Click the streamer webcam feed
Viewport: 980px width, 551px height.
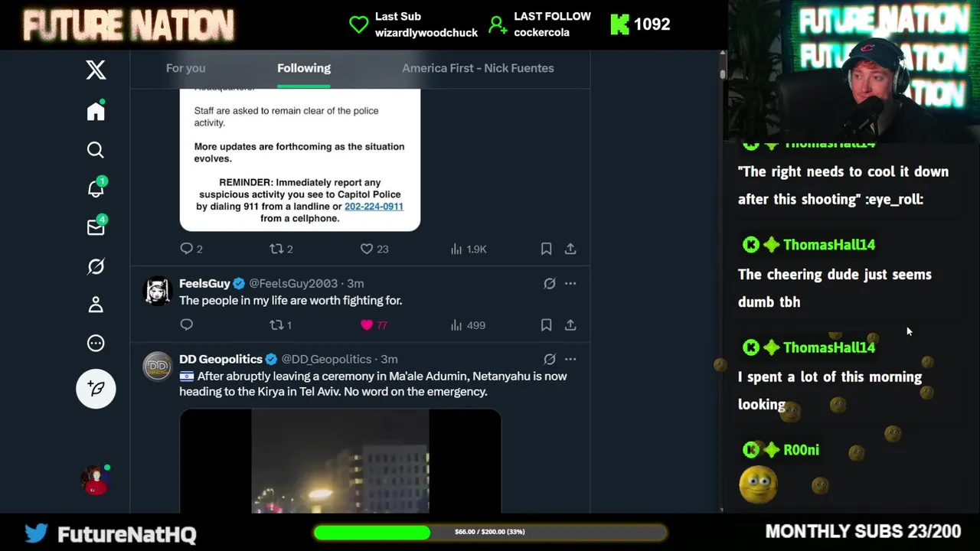click(x=854, y=70)
